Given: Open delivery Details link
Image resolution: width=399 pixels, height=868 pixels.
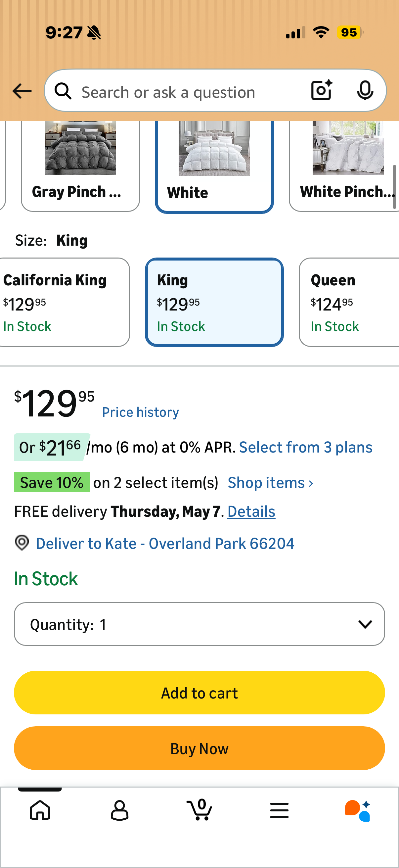Looking at the screenshot, I should 251,511.
